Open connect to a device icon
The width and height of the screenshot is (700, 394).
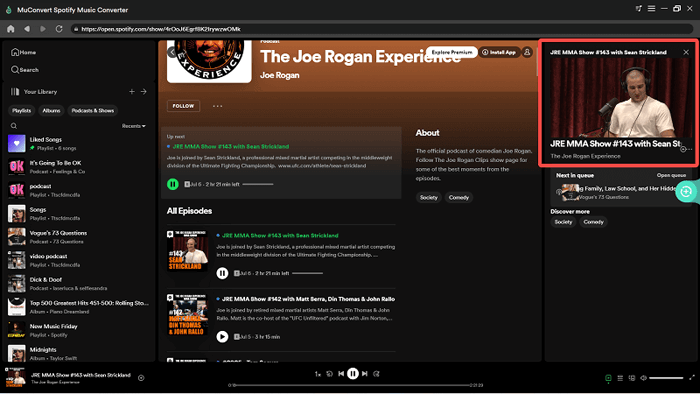pyautogui.click(x=632, y=378)
